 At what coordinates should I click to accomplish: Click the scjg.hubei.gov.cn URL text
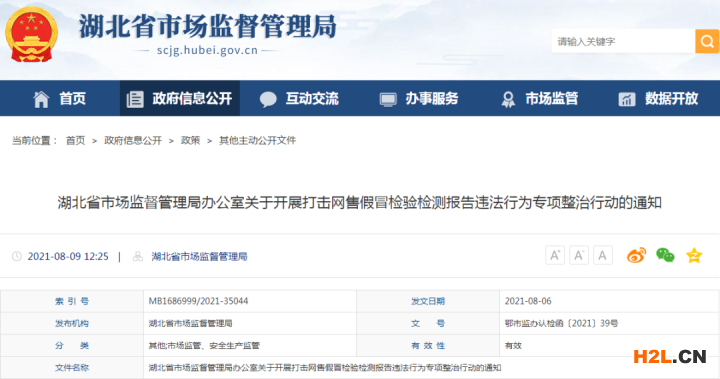tap(208, 50)
